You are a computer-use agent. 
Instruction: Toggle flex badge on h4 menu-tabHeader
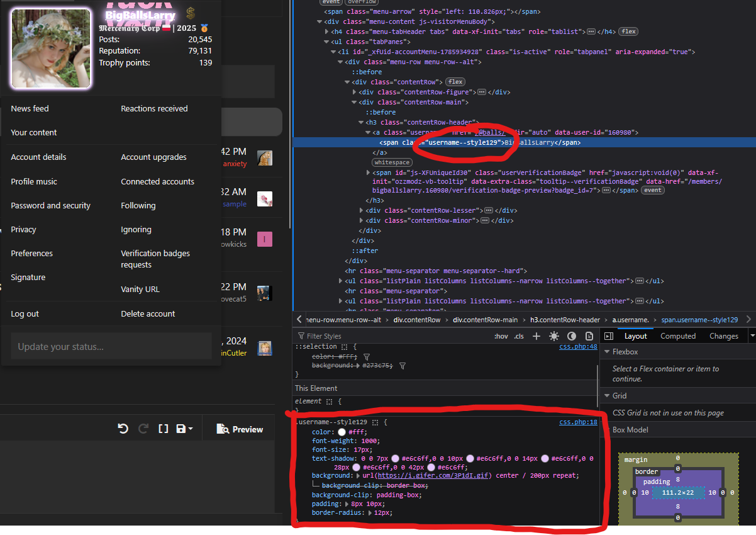tap(628, 31)
